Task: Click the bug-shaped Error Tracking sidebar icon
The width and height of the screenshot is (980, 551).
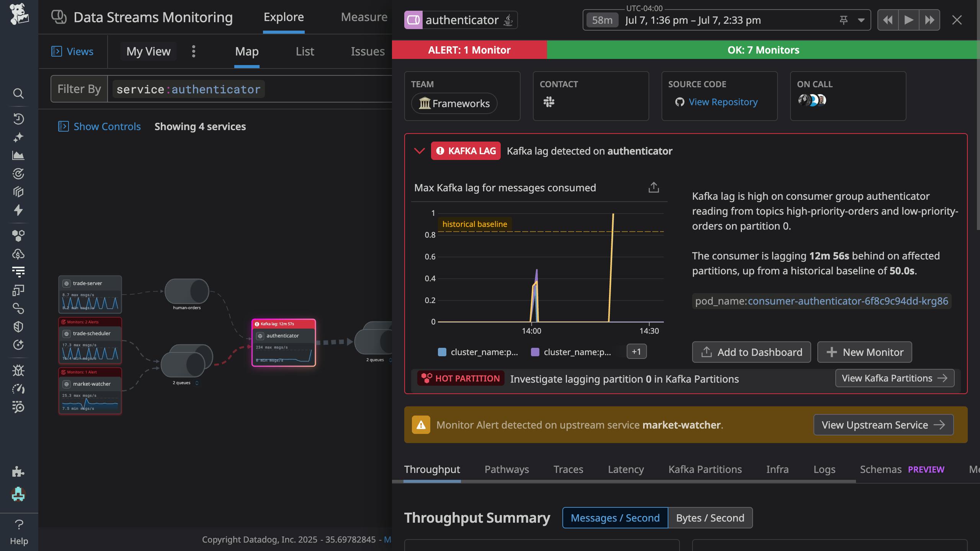Action: 18,370
